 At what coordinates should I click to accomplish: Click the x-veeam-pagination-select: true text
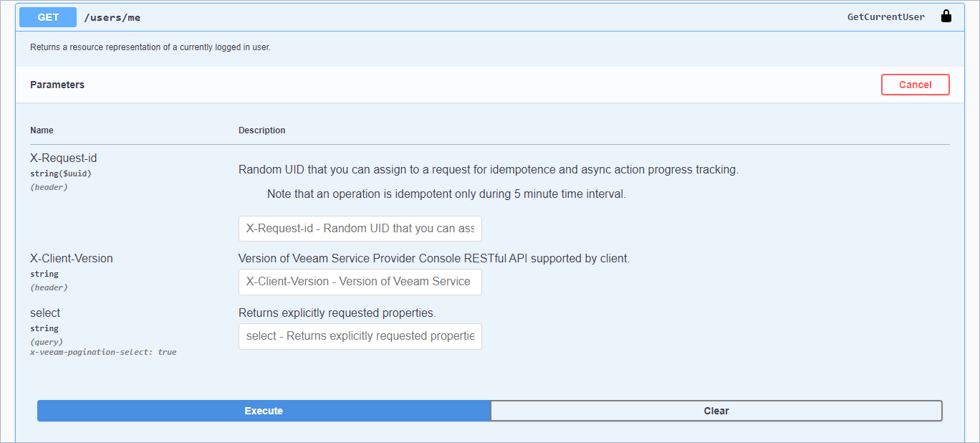pos(103,352)
